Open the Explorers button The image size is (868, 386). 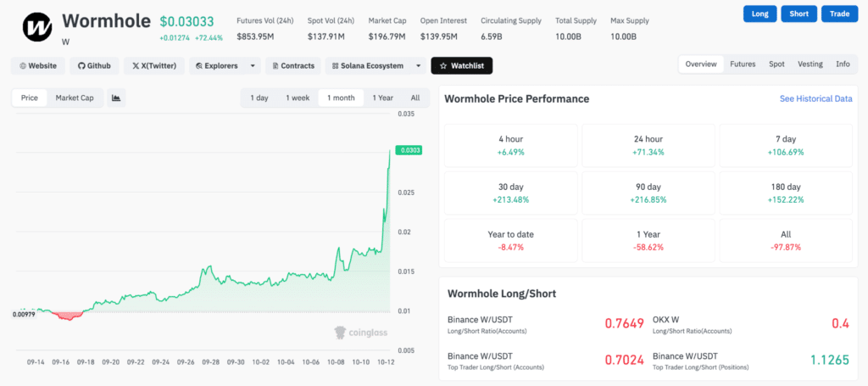point(217,65)
